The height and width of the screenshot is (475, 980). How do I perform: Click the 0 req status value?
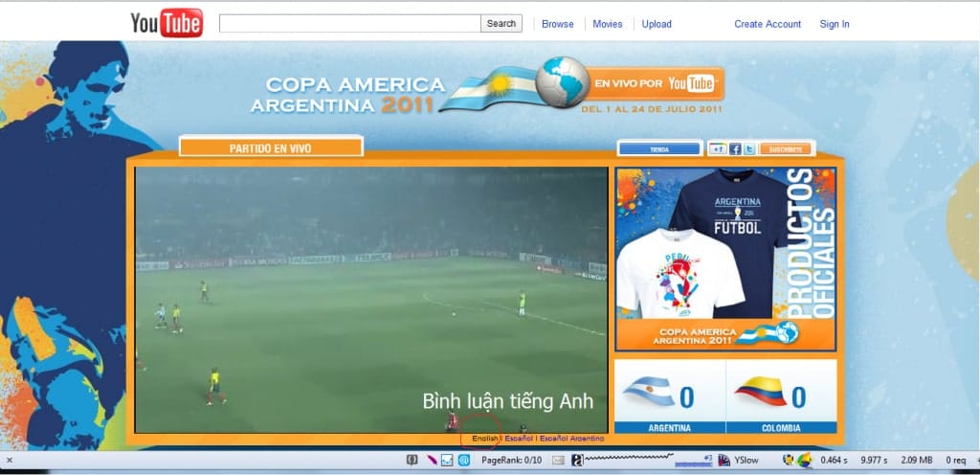click(x=956, y=460)
